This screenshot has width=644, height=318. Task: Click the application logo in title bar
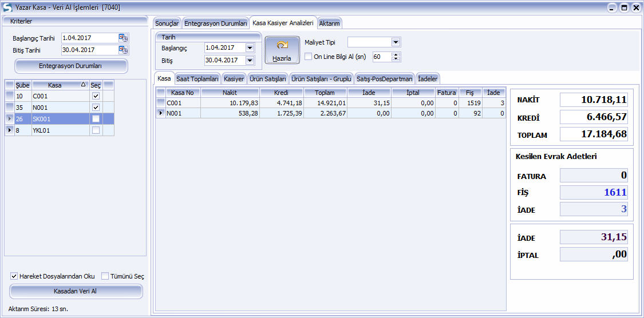pyautogui.click(x=7, y=8)
